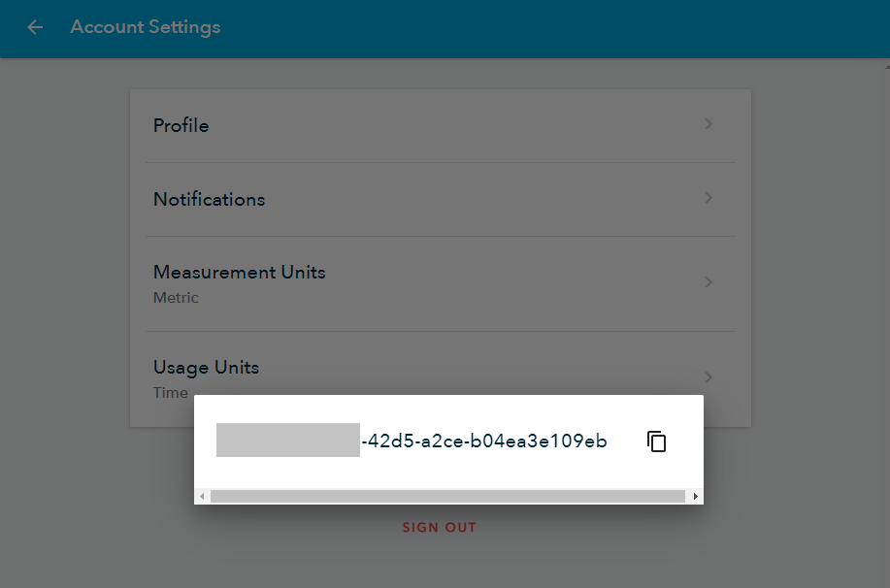Click the ID text ending in b04ea3e109eb
This screenshot has height=588, width=890.
(x=484, y=441)
